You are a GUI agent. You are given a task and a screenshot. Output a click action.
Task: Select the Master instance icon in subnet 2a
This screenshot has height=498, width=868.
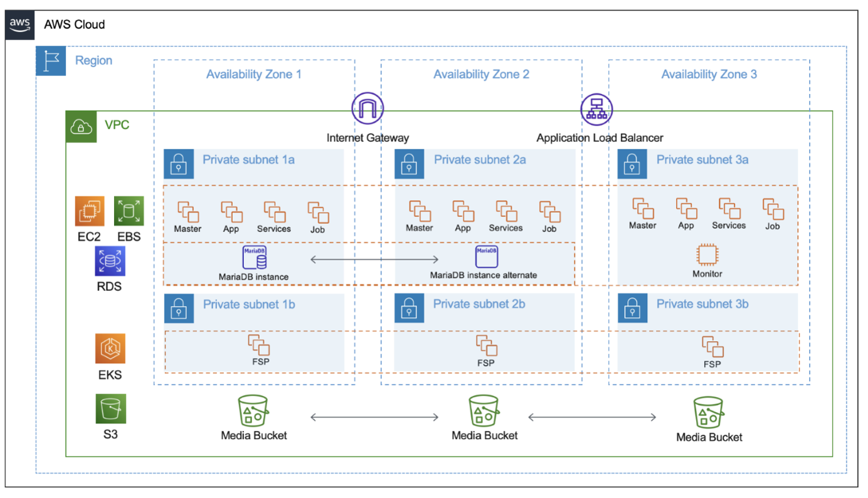pyautogui.click(x=420, y=211)
